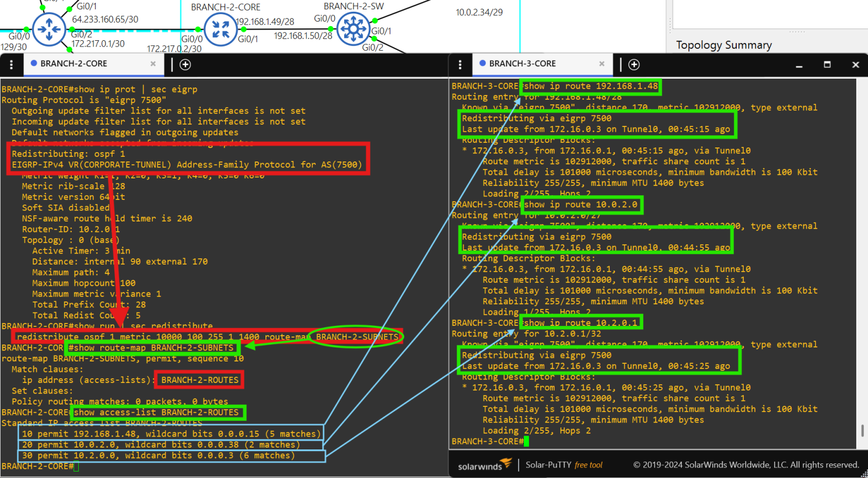Click the leftmost router icon in topology
868x478 pixels.
pos(49,29)
